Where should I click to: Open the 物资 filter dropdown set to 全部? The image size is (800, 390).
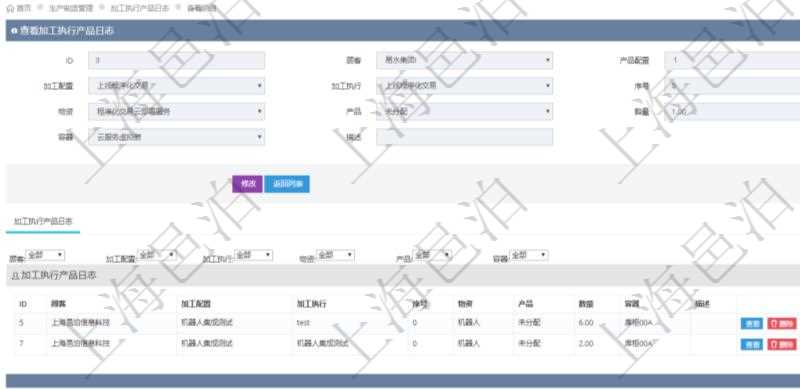click(335, 255)
